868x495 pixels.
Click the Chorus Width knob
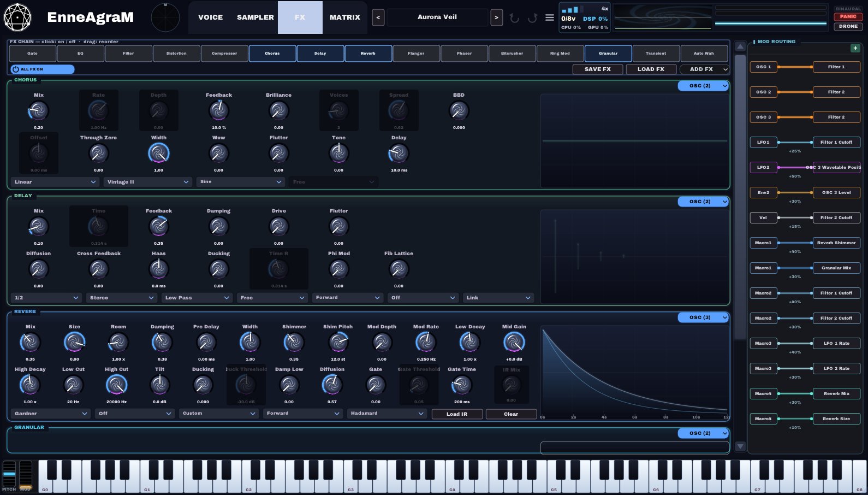point(159,154)
